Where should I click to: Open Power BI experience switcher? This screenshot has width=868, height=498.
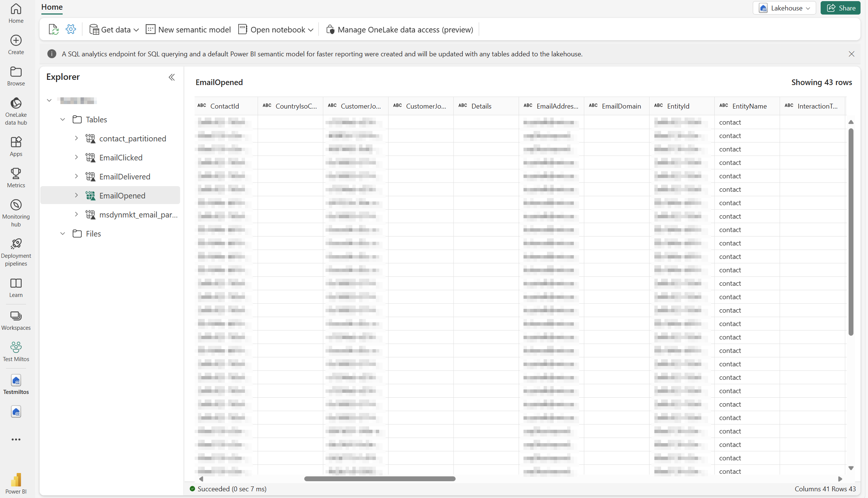coord(16,484)
